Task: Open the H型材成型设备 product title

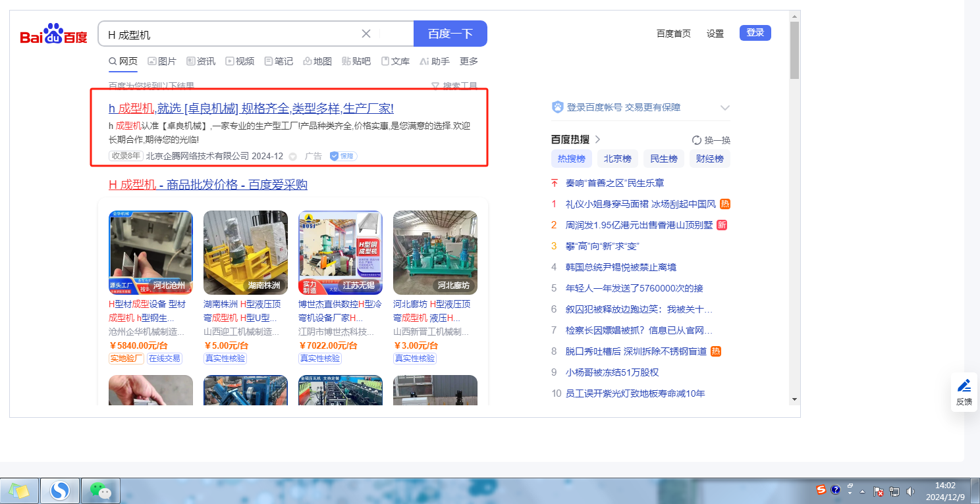Action: tap(148, 311)
